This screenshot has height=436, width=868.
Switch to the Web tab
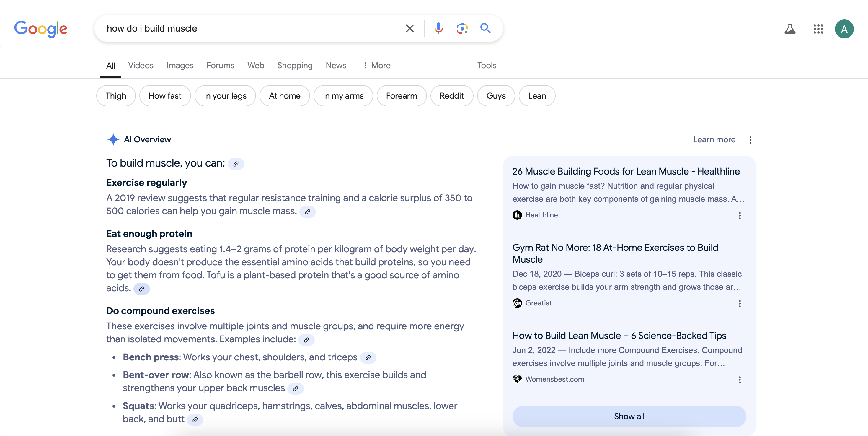coord(256,65)
